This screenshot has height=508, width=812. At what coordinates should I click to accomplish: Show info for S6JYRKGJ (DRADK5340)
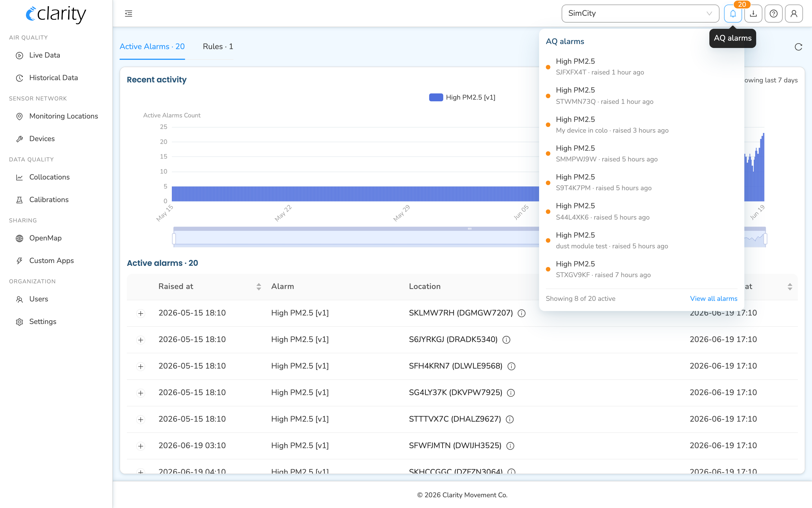point(506,340)
